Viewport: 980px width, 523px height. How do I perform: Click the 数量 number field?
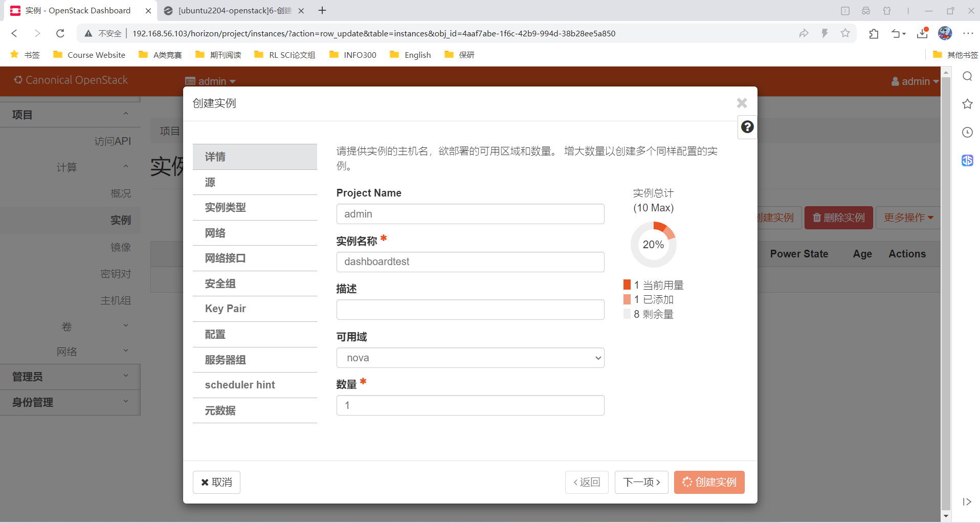[x=470, y=405]
